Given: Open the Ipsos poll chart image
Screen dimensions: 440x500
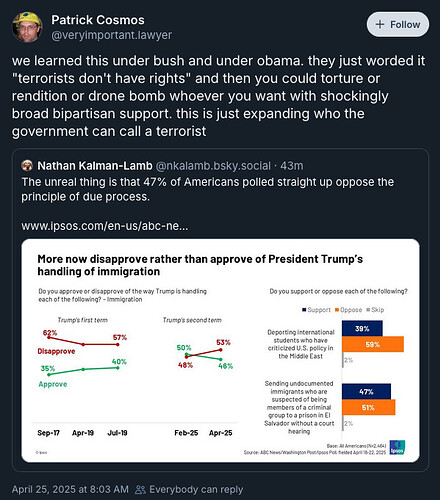Looking at the screenshot, I should (220, 350).
